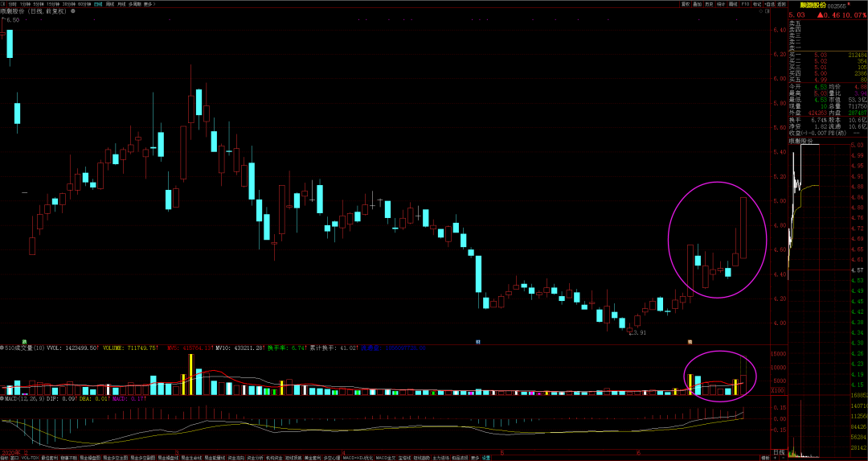
Task: Select the 15分钟 period
Action: pos(53,4)
